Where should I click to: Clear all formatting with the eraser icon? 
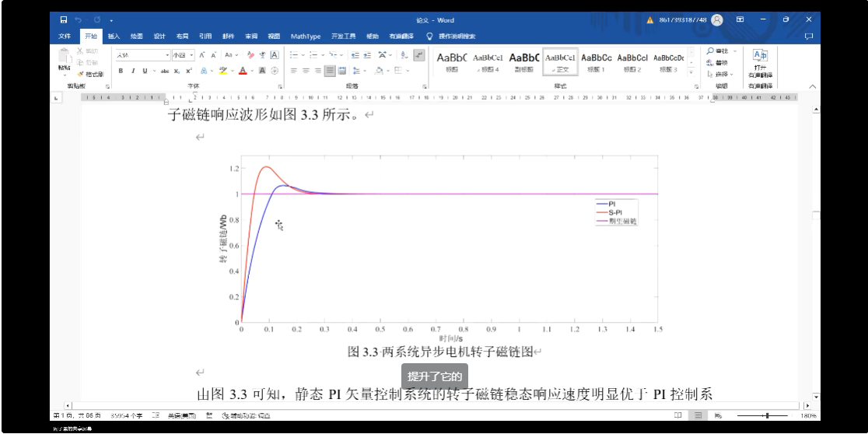click(250, 55)
